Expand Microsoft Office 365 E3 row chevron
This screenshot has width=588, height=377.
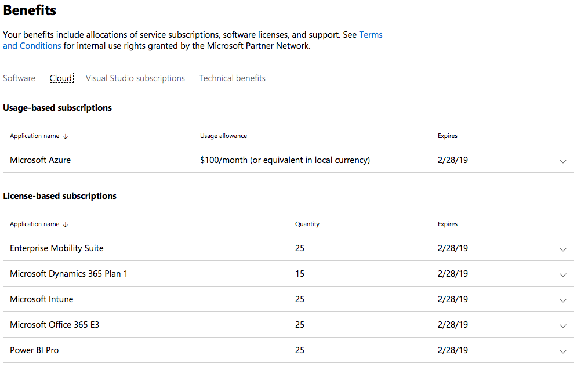(x=563, y=325)
